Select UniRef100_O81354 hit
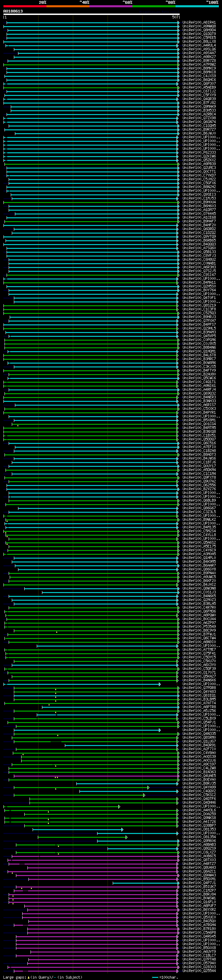The height and width of the screenshot is (980, 222). (x=199, y=837)
